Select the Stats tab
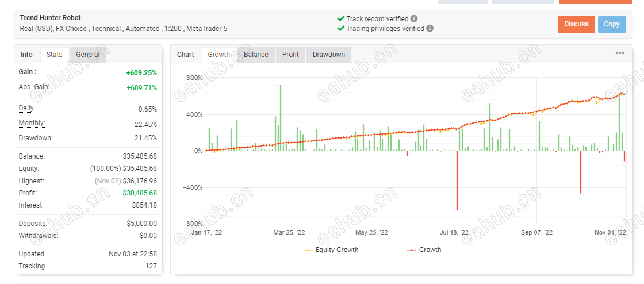 54,55
